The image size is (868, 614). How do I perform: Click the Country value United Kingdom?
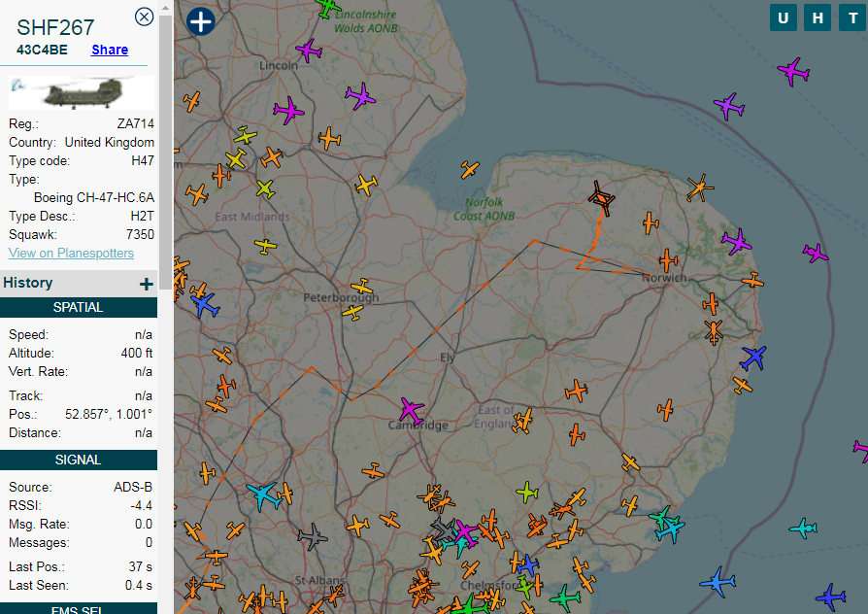110,143
